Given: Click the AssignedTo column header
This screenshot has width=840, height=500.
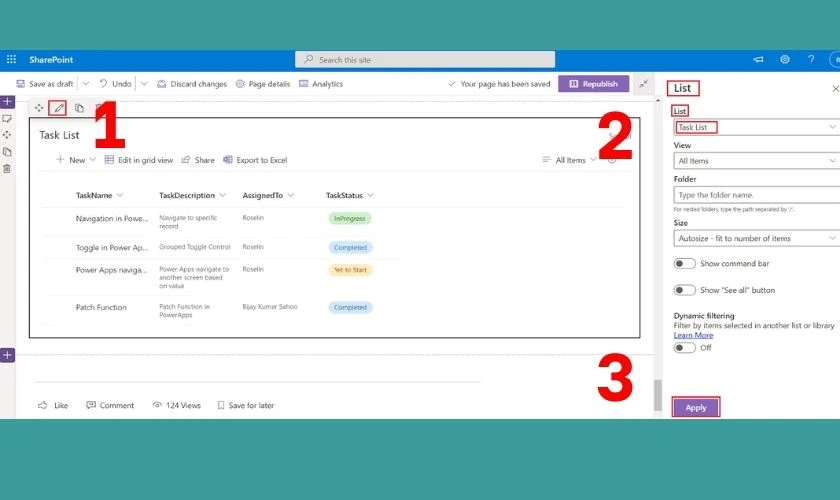Looking at the screenshot, I should click(268, 195).
